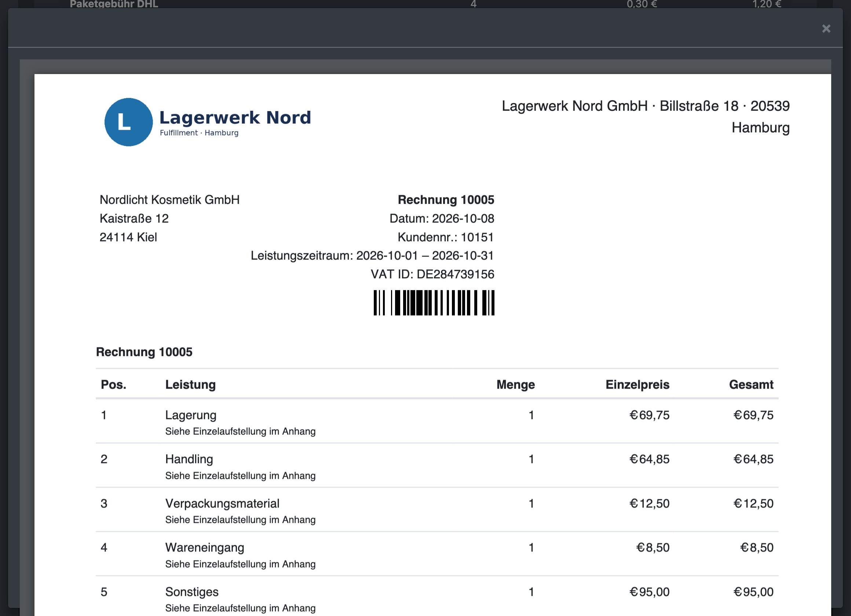This screenshot has width=851, height=616.
Task: Close the invoice preview modal with X
Action: pos(826,29)
